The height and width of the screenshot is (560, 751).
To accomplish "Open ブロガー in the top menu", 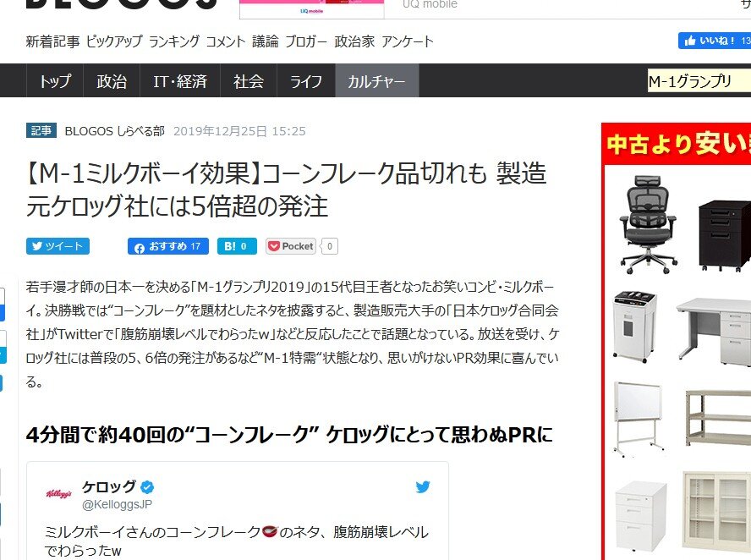I will (x=306, y=41).
